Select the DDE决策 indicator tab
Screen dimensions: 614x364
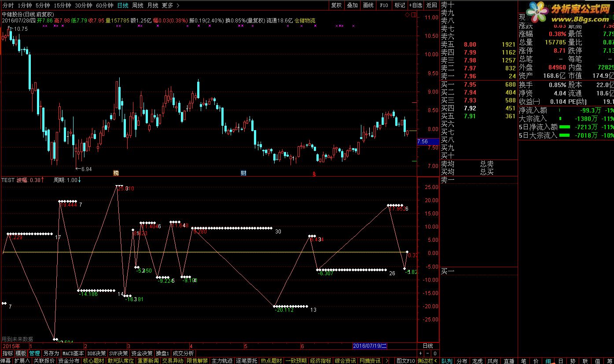96,353
